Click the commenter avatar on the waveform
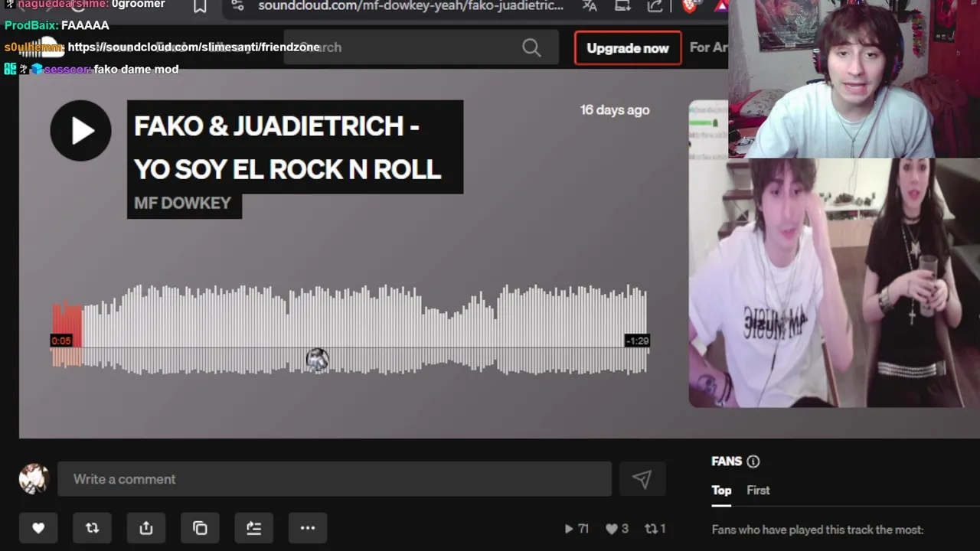The image size is (980, 551). [x=317, y=360]
